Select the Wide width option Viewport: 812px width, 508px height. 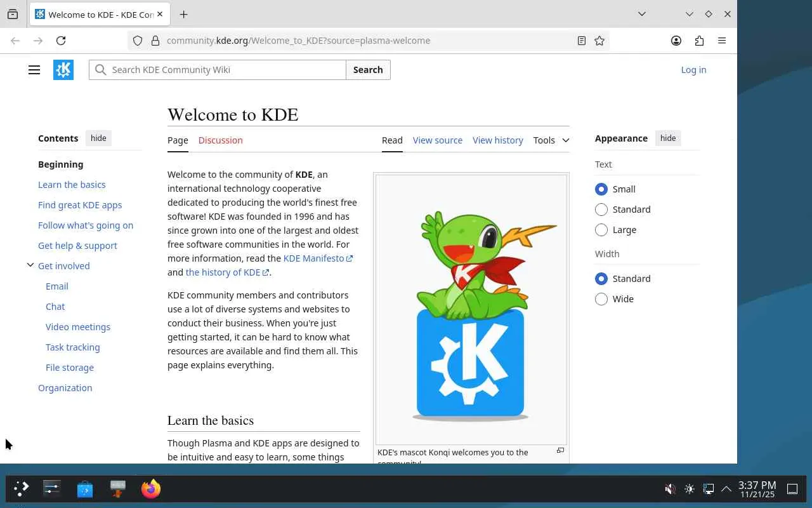pyautogui.click(x=601, y=299)
